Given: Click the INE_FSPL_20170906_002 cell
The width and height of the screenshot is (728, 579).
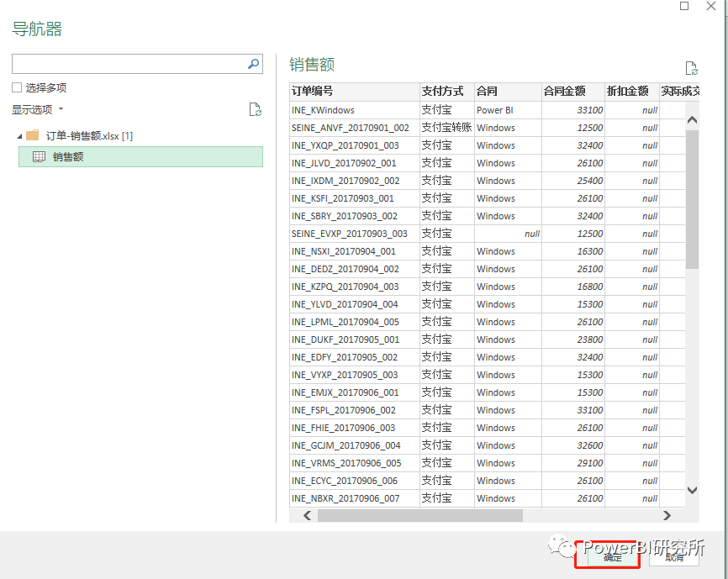Looking at the screenshot, I should pyautogui.click(x=354, y=409).
